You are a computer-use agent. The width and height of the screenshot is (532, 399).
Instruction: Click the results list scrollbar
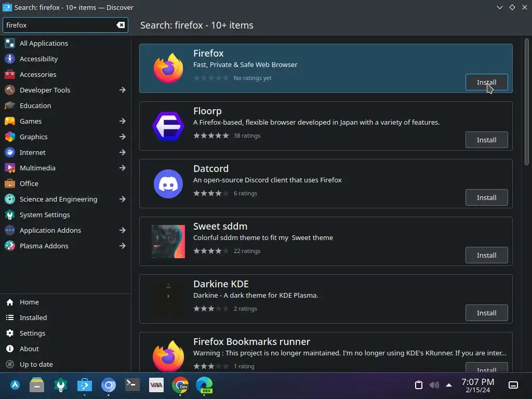click(527, 102)
